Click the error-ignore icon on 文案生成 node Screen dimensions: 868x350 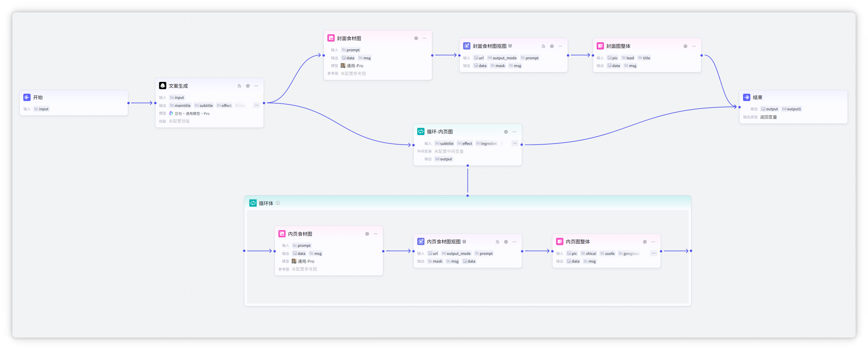(239, 86)
